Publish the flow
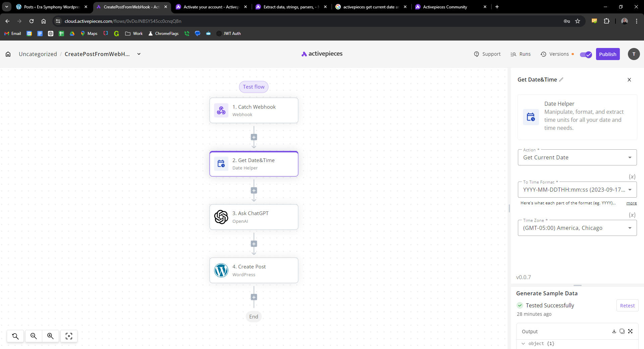 (x=607, y=54)
